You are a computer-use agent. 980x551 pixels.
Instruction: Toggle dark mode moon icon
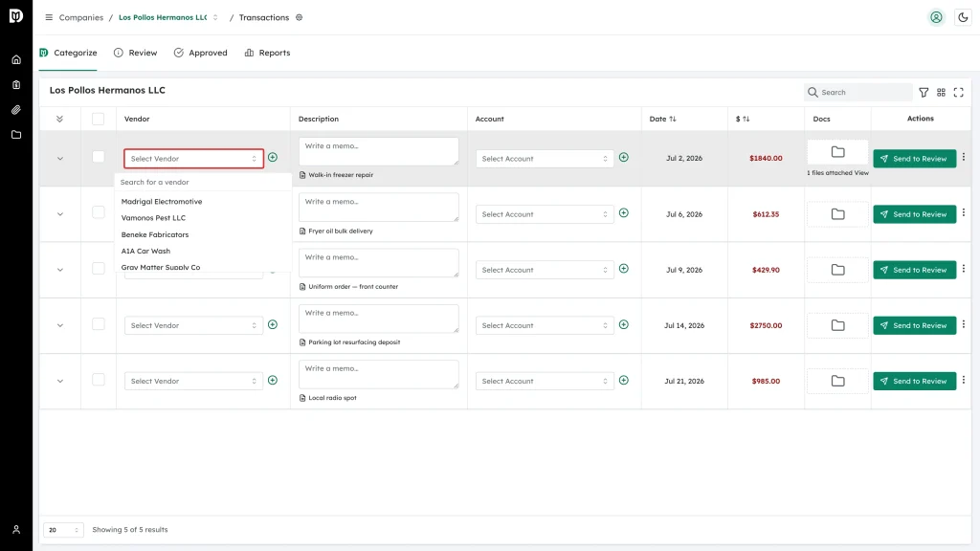click(x=963, y=17)
